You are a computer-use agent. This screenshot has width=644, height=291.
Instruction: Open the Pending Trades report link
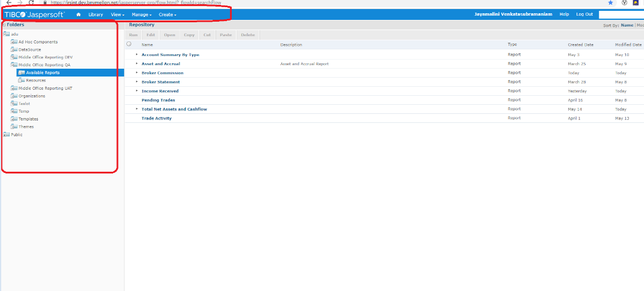tap(158, 100)
